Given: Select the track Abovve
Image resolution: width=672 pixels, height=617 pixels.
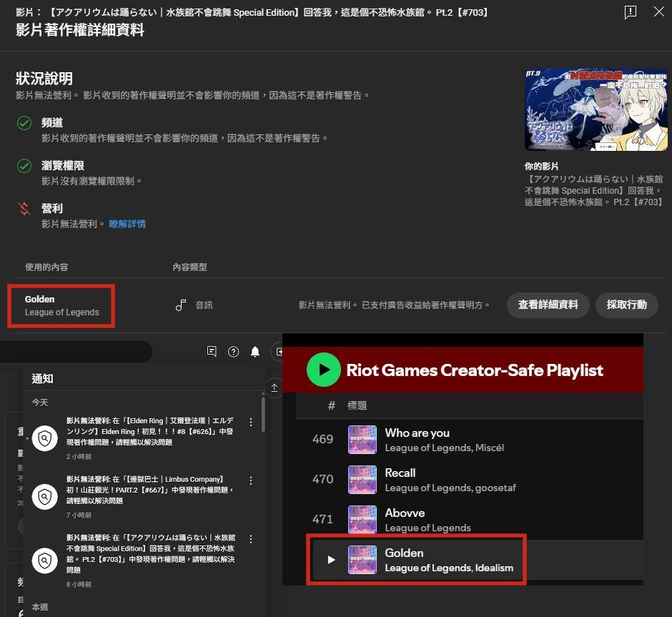Looking at the screenshot, I should click(405, 513).
